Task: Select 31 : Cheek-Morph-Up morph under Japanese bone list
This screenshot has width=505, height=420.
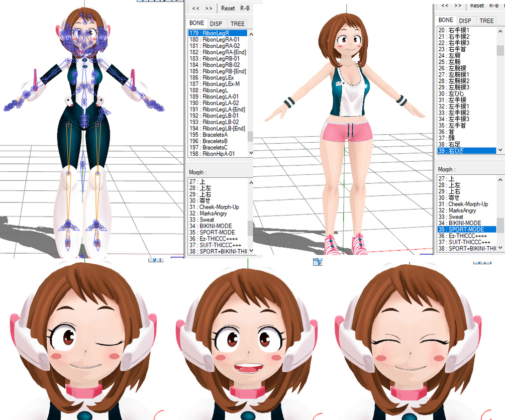Action: tap(467, 204)
